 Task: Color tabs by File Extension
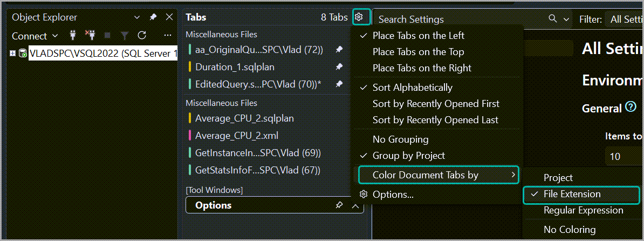pos(581,195)
